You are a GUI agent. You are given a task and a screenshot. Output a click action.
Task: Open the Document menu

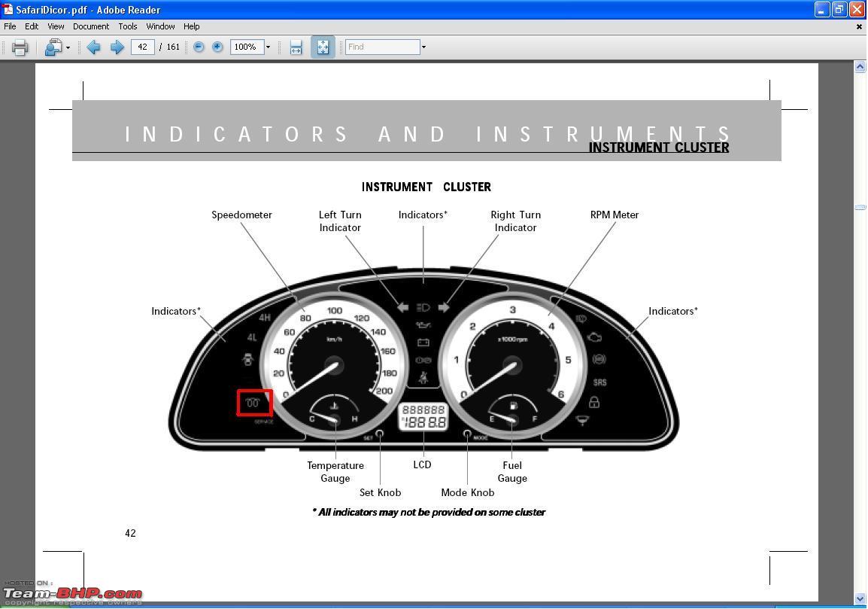click(x=91, y=26)
